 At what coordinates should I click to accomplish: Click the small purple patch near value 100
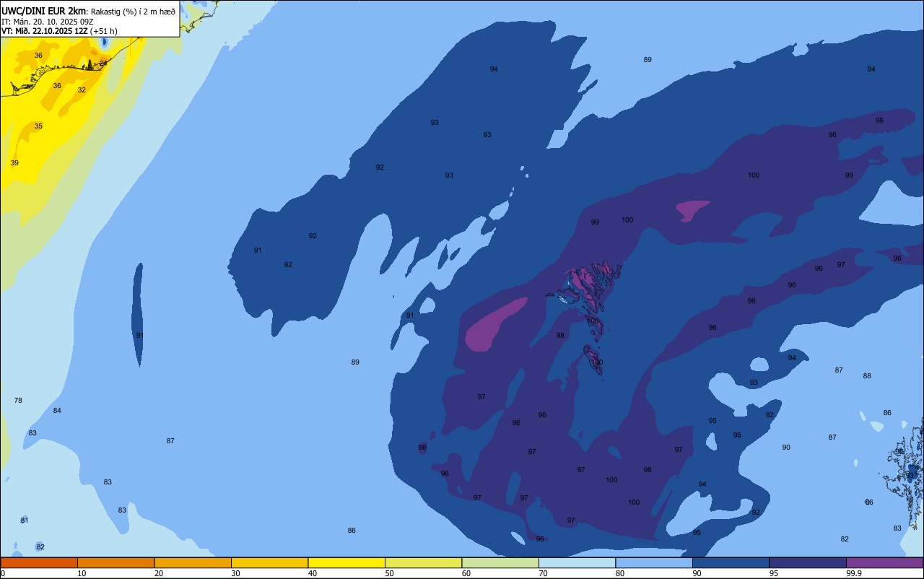[692, 210]
